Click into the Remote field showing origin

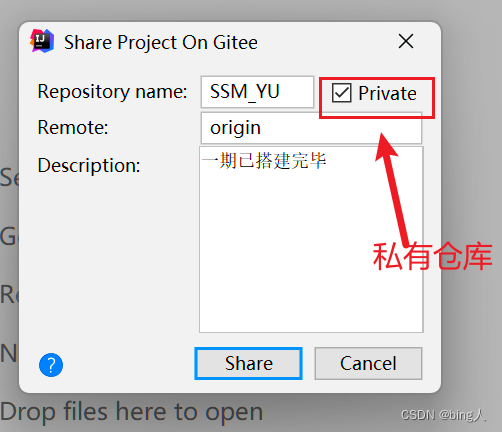[x=311, y=128]
